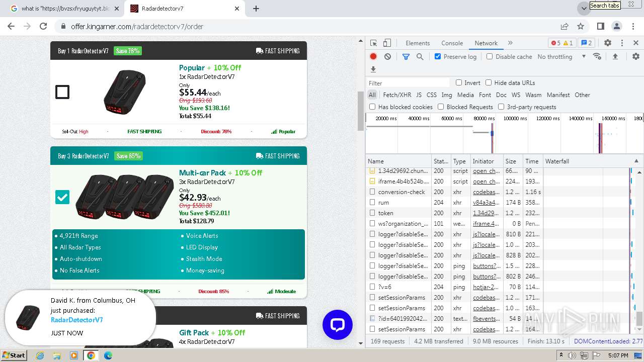Viewport: 644px width, 362px height.
Task: Select the Network tab
Action: point(486,43)
